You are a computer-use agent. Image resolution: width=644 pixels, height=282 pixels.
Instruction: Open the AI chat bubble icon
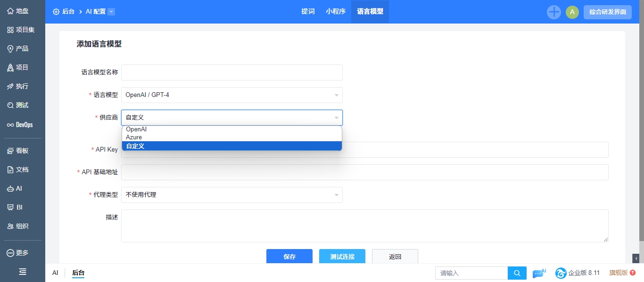[x=539, y=273]
